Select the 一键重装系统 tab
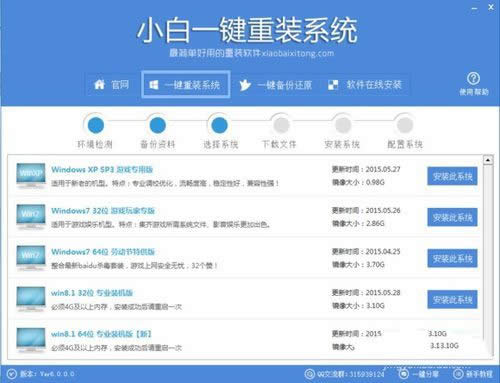 (x=186, y=85)
